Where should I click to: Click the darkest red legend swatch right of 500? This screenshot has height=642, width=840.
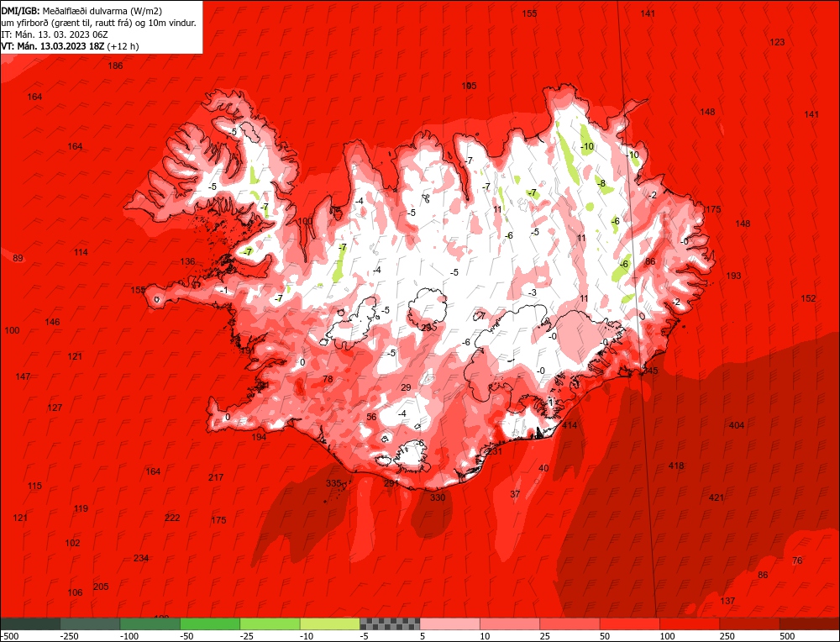pyautogui.click(x=810, y=624)
